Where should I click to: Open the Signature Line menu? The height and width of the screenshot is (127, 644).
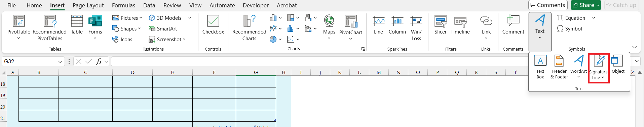pos(599,68)
